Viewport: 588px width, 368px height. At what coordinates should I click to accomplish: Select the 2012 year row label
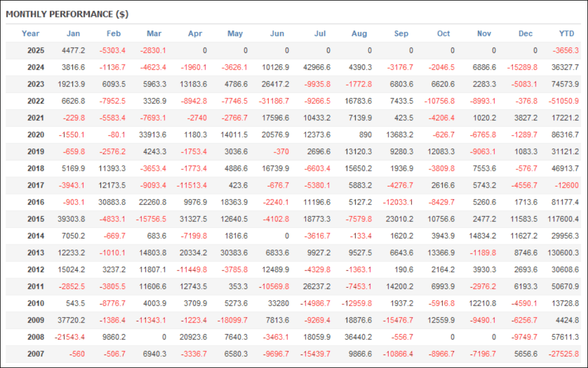pos(35,270)
